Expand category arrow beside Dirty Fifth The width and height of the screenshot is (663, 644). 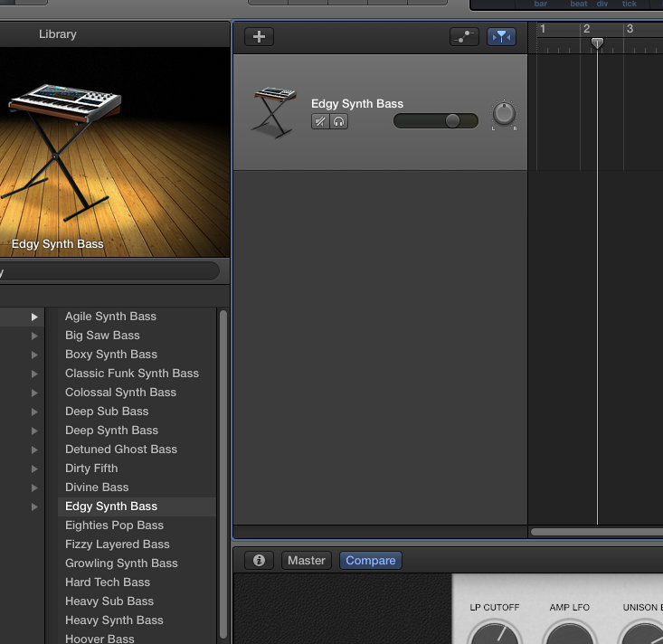point(34,469)
